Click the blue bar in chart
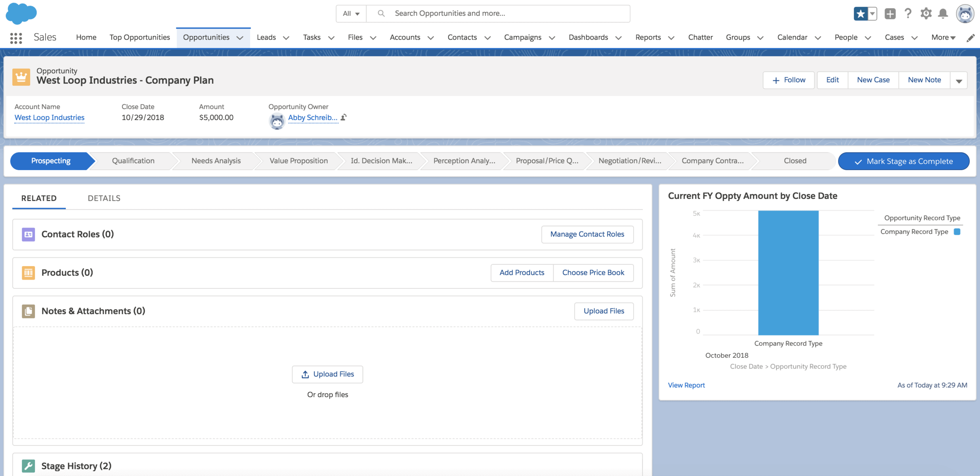 [x=788, y=273]
